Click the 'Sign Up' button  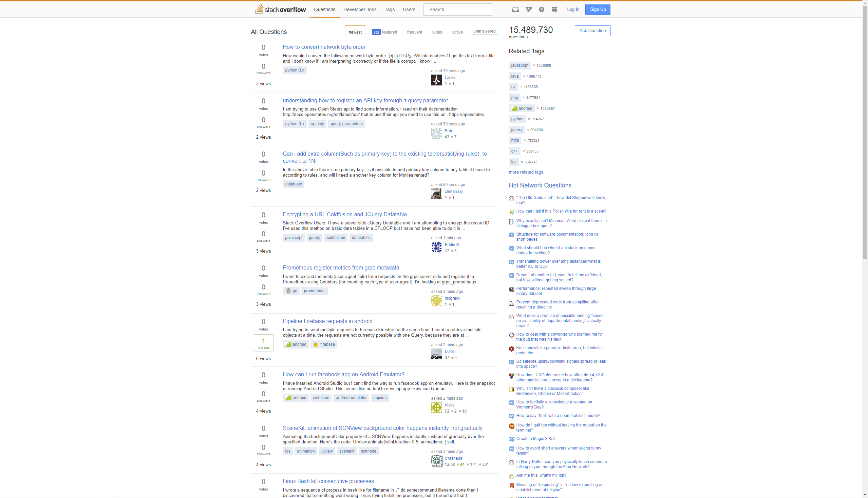(597, 9)
